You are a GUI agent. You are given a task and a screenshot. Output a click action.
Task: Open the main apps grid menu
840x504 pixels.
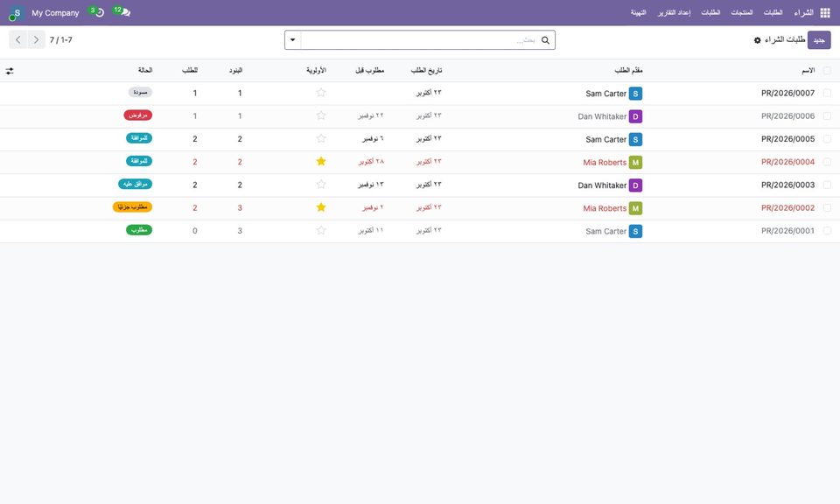pyautogui.click(x=825, y=13)
